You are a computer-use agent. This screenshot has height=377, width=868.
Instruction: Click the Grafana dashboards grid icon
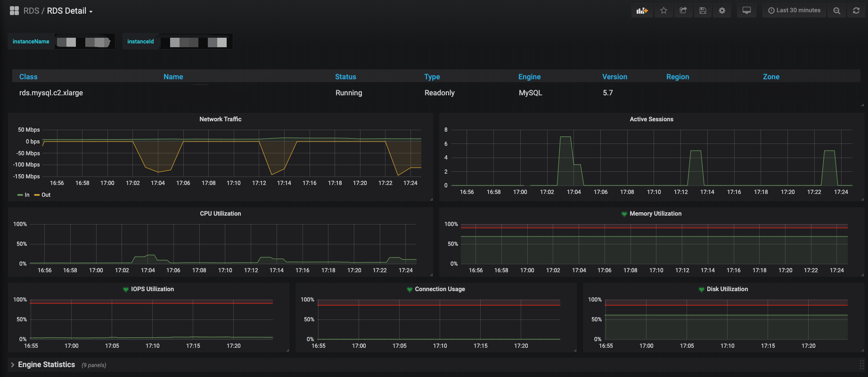[x=14, y=10]
